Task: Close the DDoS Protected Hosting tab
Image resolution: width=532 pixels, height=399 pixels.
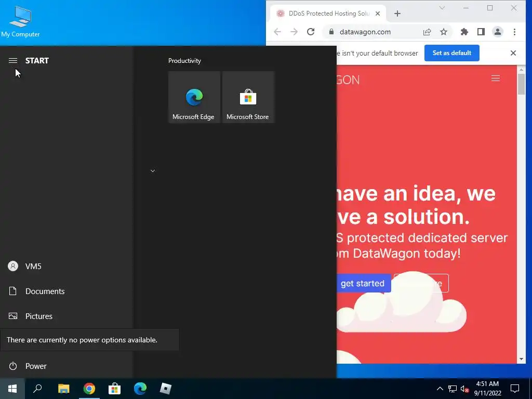Action: (x=378, y=14)
